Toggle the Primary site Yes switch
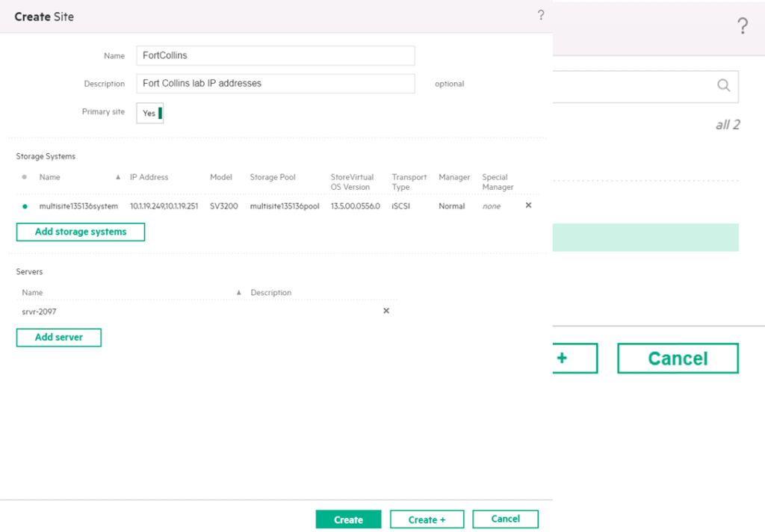This screenshot has height=532, width=765. click(149, 114)
